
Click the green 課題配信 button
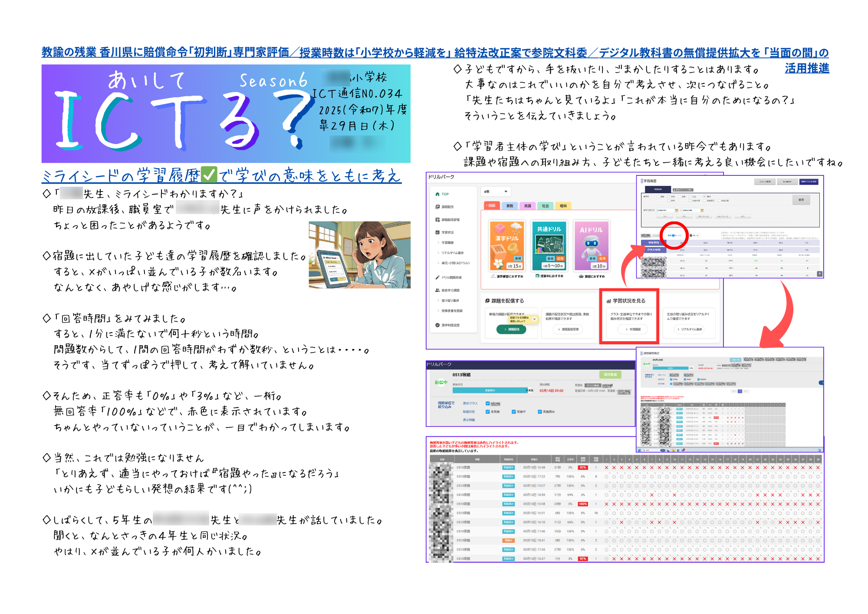(x=511, y=330)
